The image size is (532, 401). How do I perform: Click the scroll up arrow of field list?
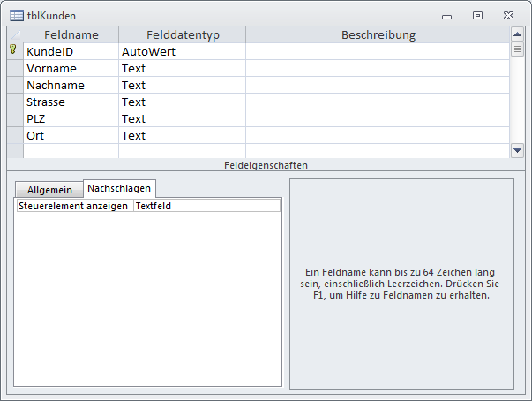click(x=517, y=34)
